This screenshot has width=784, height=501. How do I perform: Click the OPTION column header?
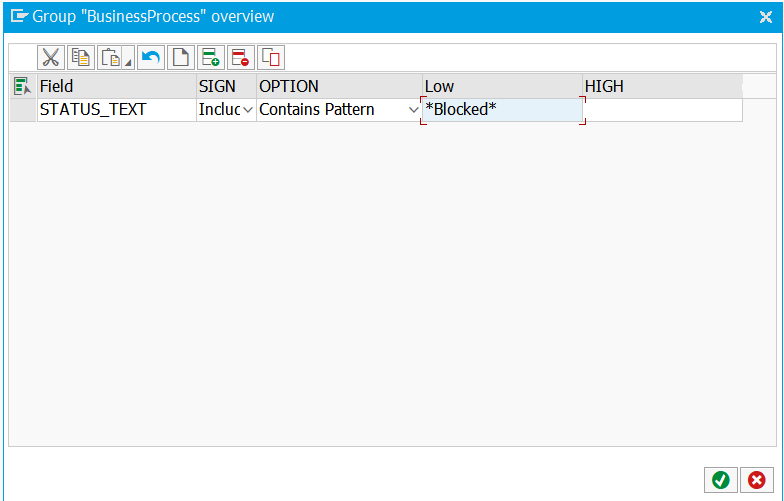(x=339, y=87)
